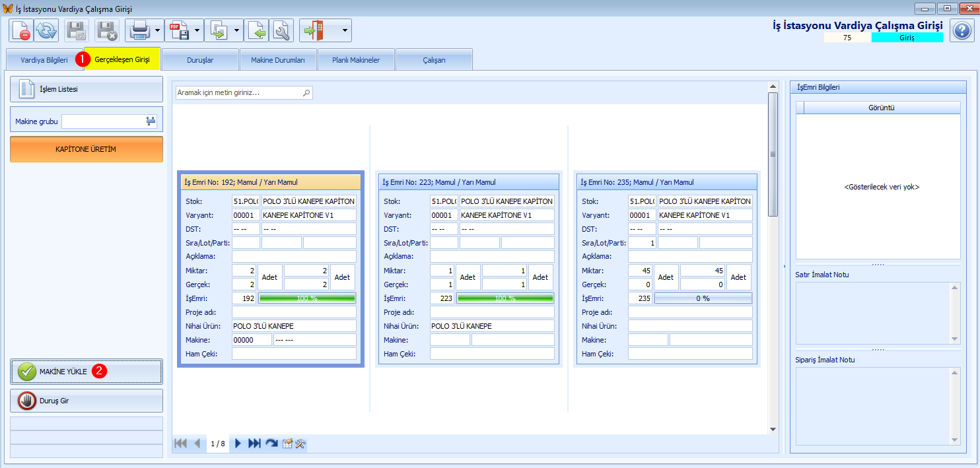980x468 pixels.
Task: Click the Makine code field 00000 in card 192
Action: (252, 340)
